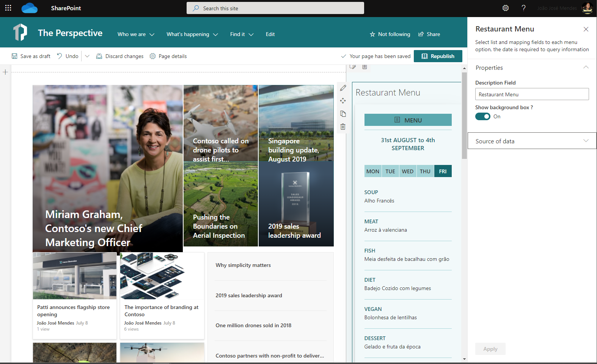
Task: Open the Undo options dropdown arrow
Action: click(87, 56)
